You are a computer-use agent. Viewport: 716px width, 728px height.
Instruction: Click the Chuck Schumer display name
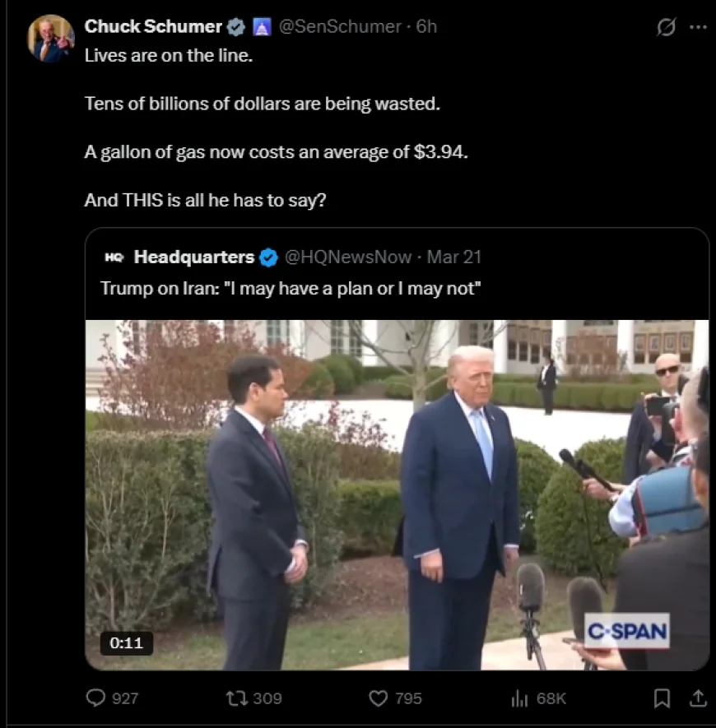[x=153, y=26]
